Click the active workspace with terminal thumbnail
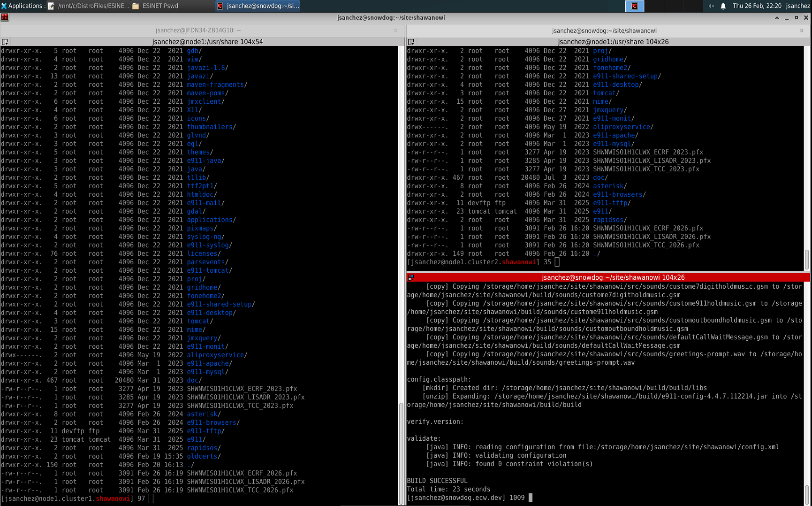The image size is (812, 506). (x=635, y=6)
